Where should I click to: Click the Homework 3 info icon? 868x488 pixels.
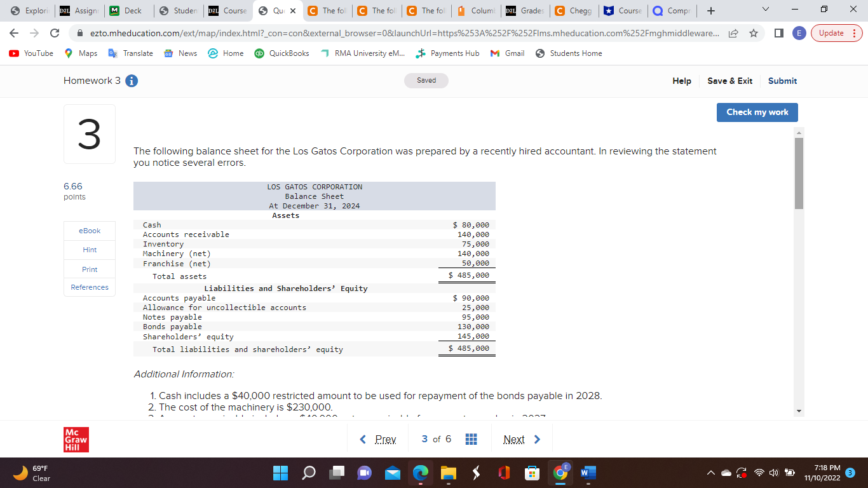(x=132, y=81)
